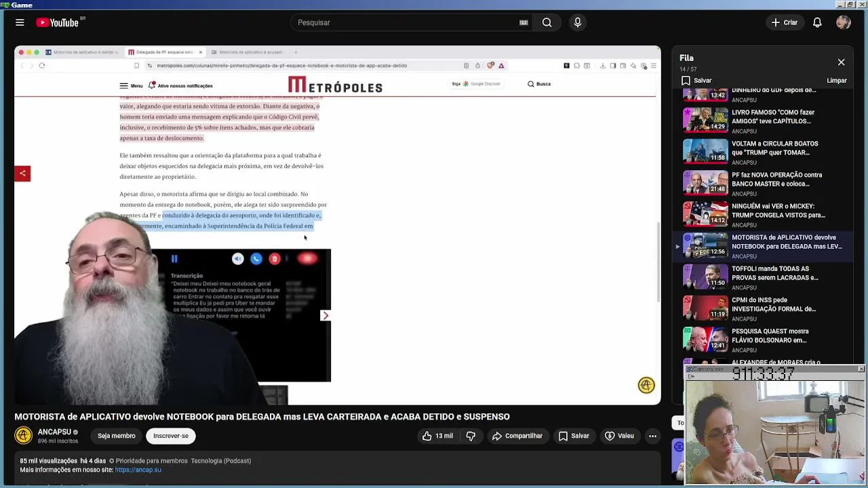Open the YouTube guide hamburger menu

pos(20,22)
